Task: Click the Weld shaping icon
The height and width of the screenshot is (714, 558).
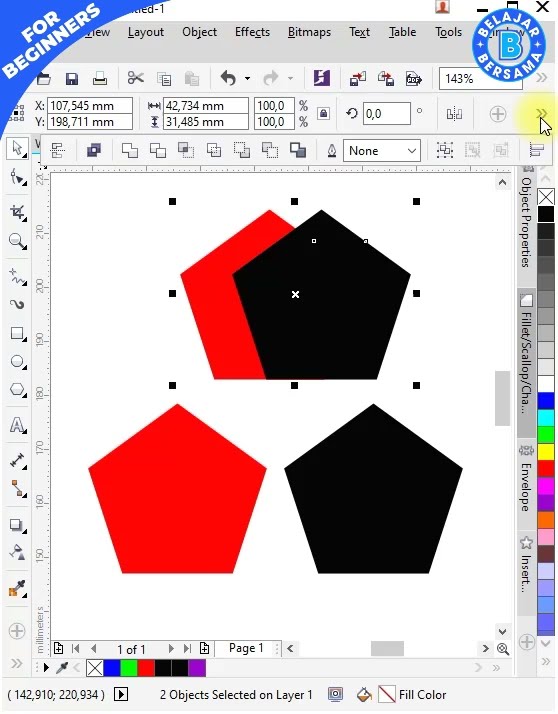Action: pos(130,150)
